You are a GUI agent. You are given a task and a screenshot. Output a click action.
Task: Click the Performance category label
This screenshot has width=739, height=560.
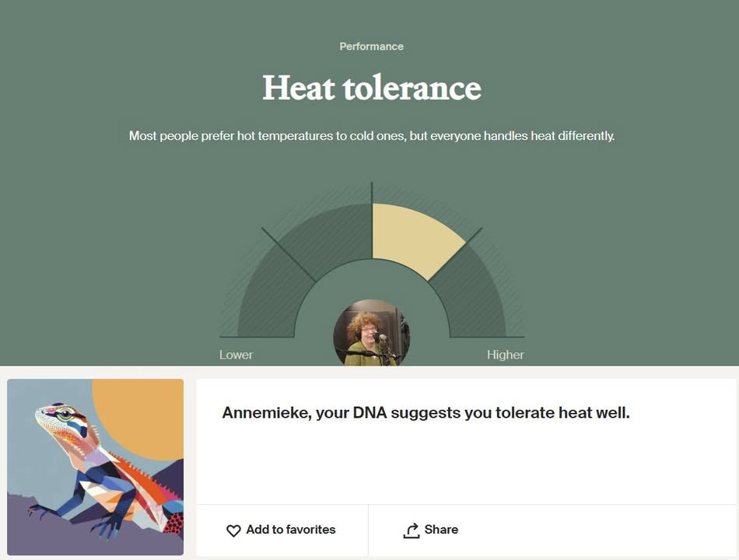(x=371, y=47)
